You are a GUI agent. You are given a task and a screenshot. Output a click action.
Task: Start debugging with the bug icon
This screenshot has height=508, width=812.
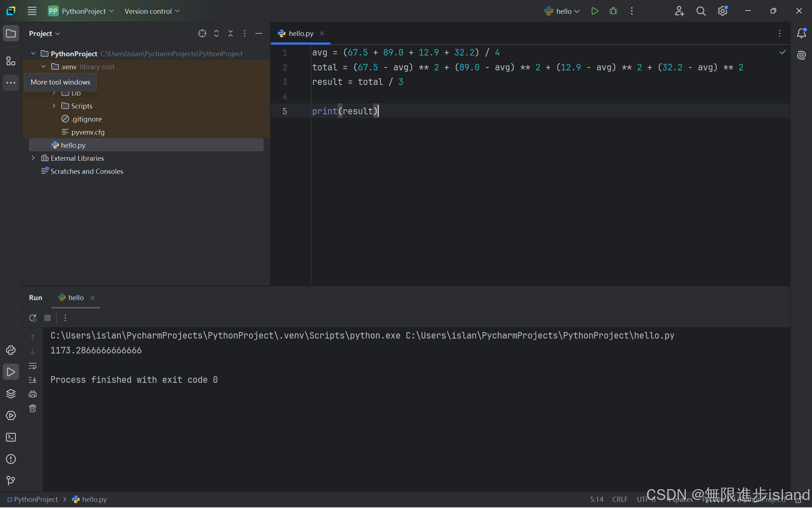coord(613,11)
